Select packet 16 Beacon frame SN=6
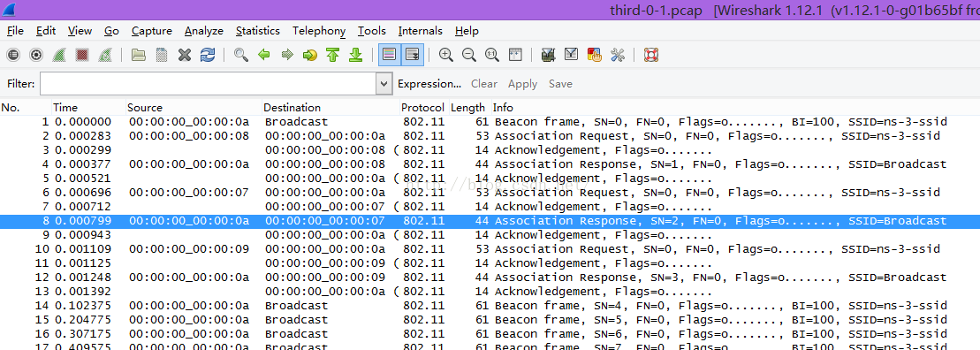The image size is (980, 350). [x=490, y=334]
